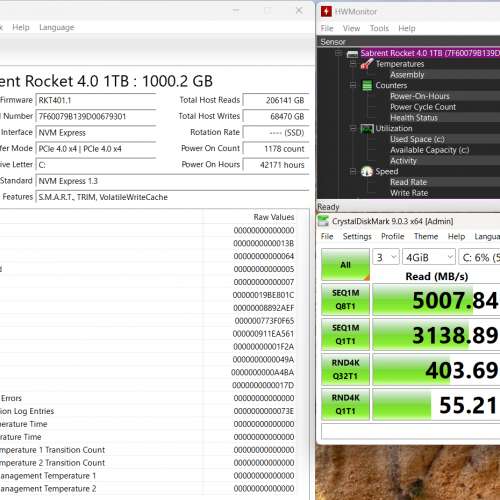
Task: Collapse the Utilization node in HWMonitor
Action: 353,128
